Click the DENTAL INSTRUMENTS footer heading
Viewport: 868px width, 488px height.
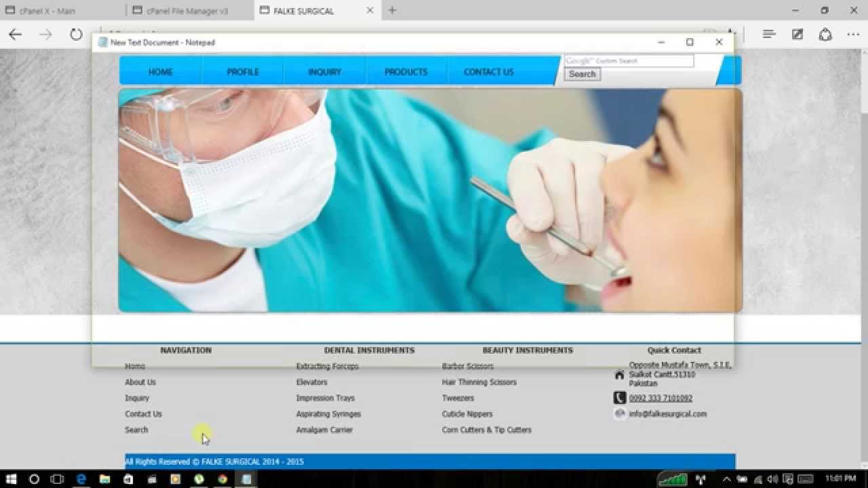coord(369,350)
